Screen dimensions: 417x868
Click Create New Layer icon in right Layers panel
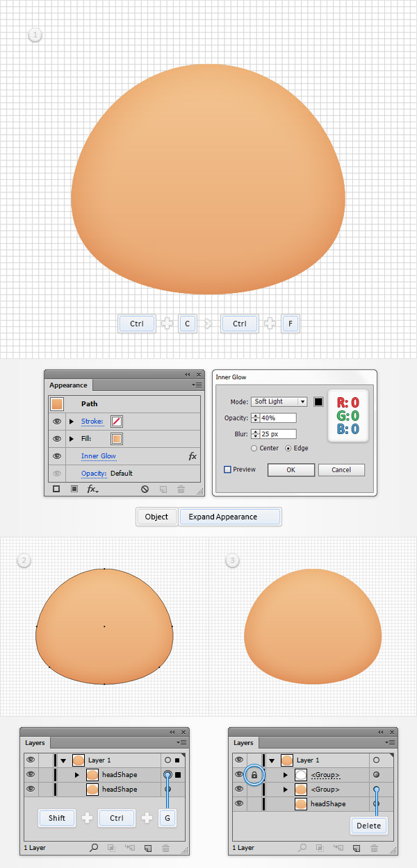point(356,848)
